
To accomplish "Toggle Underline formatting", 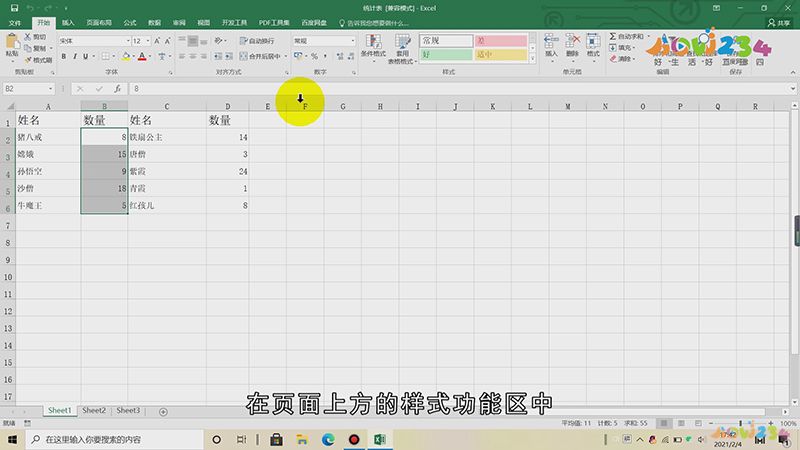I will click(85, 56).
